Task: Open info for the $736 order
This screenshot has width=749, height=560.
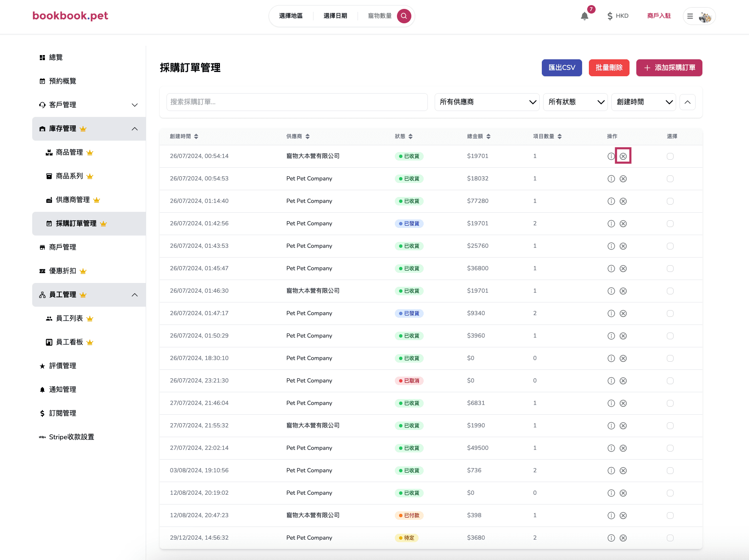Action: coord(611,471)
